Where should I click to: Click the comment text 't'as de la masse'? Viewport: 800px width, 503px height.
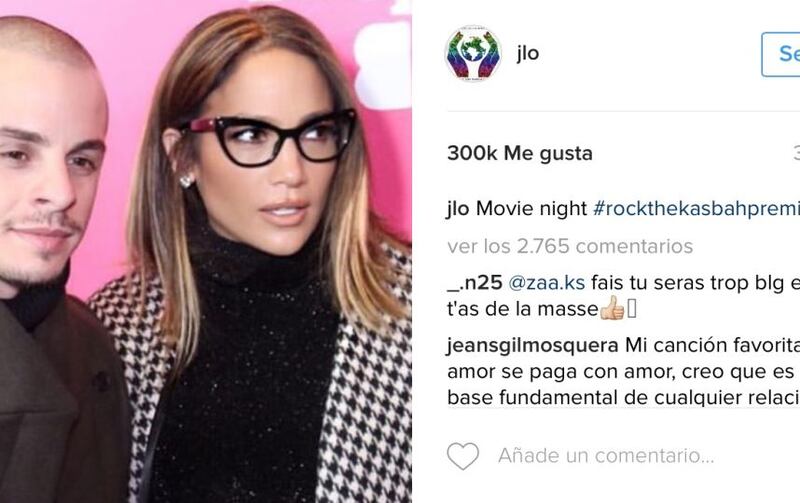pyautogui.click(x=522, y=309)
